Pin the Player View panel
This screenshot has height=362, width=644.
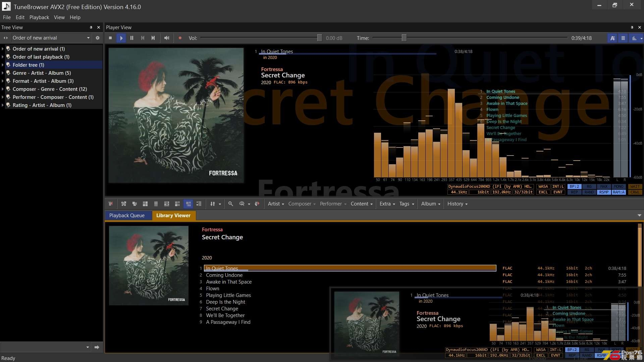(632, 27)
